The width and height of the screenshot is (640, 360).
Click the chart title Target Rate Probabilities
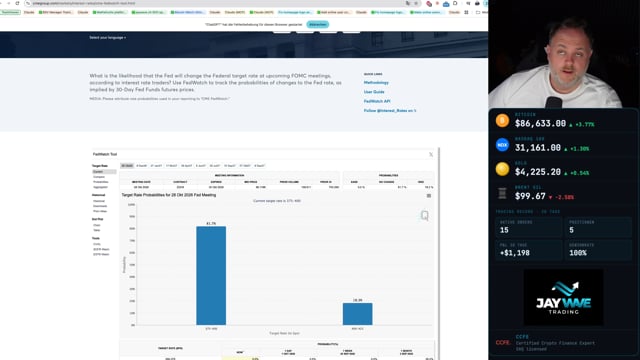169,195
